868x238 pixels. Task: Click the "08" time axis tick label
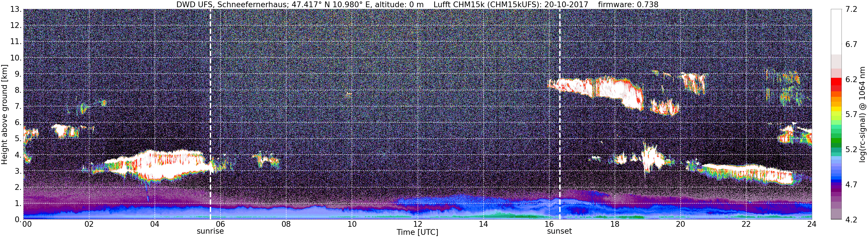point(286,224)
